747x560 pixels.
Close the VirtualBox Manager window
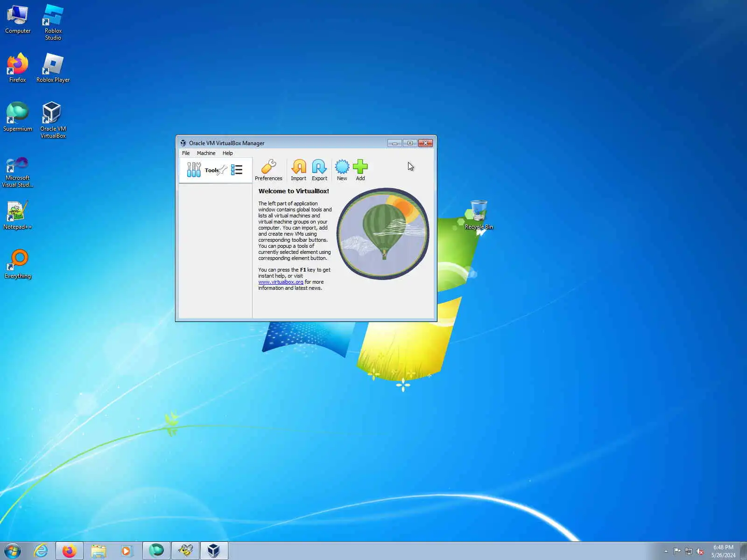[425, 143]
